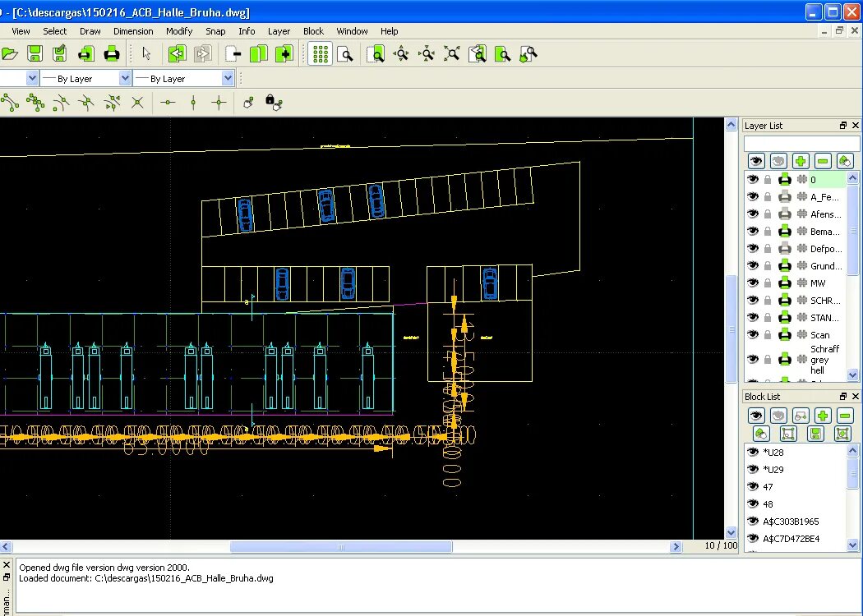Click the Save As icon with pencil
863x616 pixels.
[59, 54]
